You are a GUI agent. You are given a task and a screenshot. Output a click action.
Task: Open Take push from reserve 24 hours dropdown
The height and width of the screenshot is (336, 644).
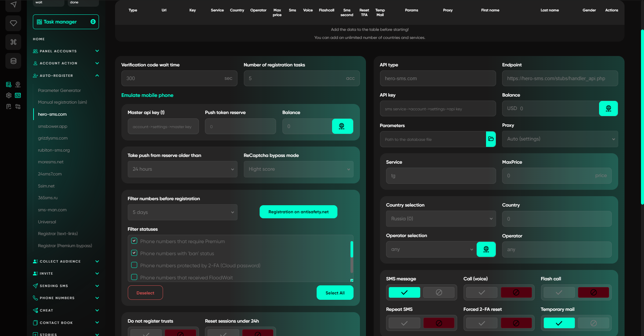pos(182,169)
